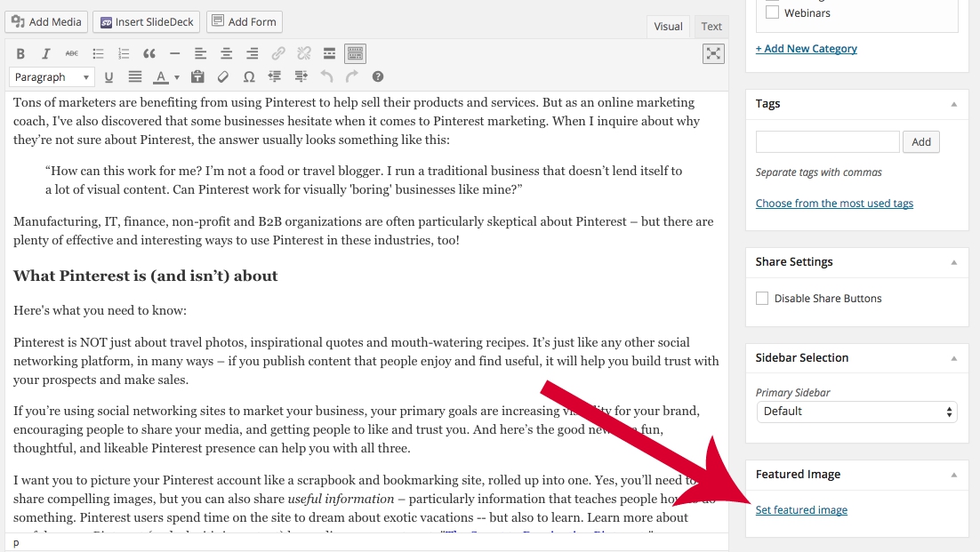980x552 pixels.
Task: Apply text color with A button
Action: (161, 76)
